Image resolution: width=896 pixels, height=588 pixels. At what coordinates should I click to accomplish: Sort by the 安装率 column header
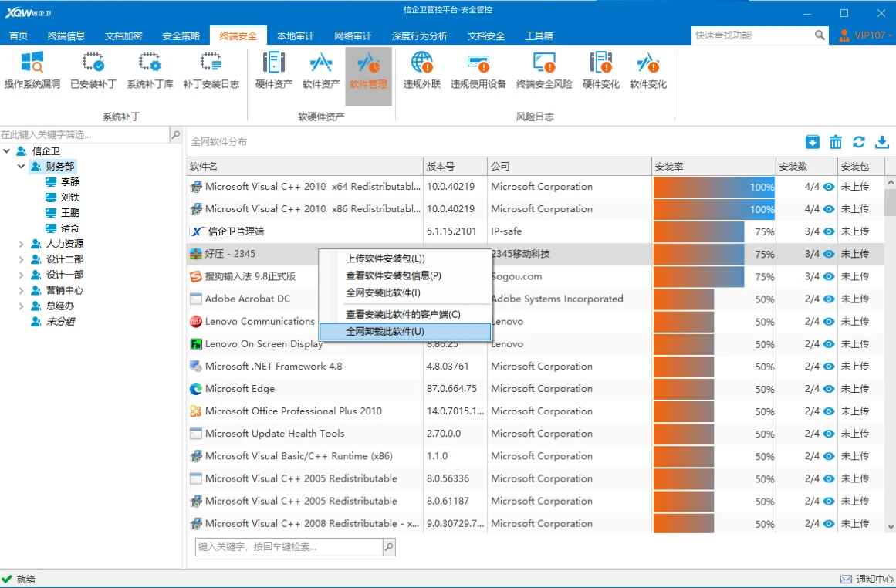pyautogui.click(x=714, y=166)
